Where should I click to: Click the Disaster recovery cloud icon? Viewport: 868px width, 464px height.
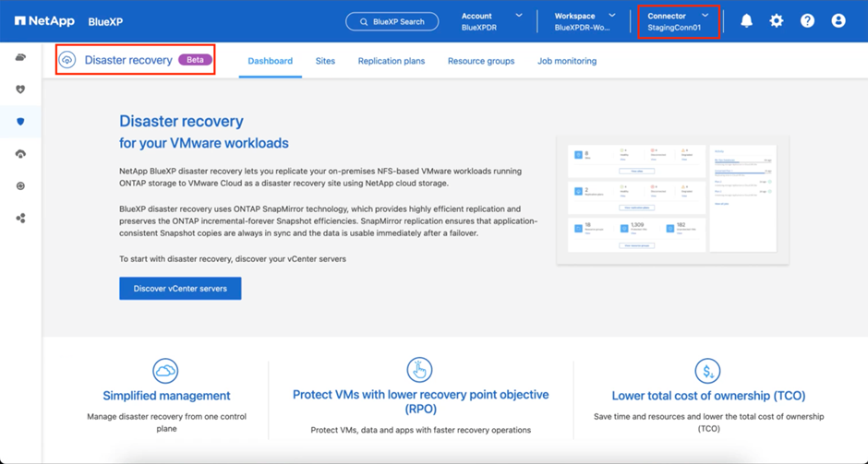click(67, 60)
